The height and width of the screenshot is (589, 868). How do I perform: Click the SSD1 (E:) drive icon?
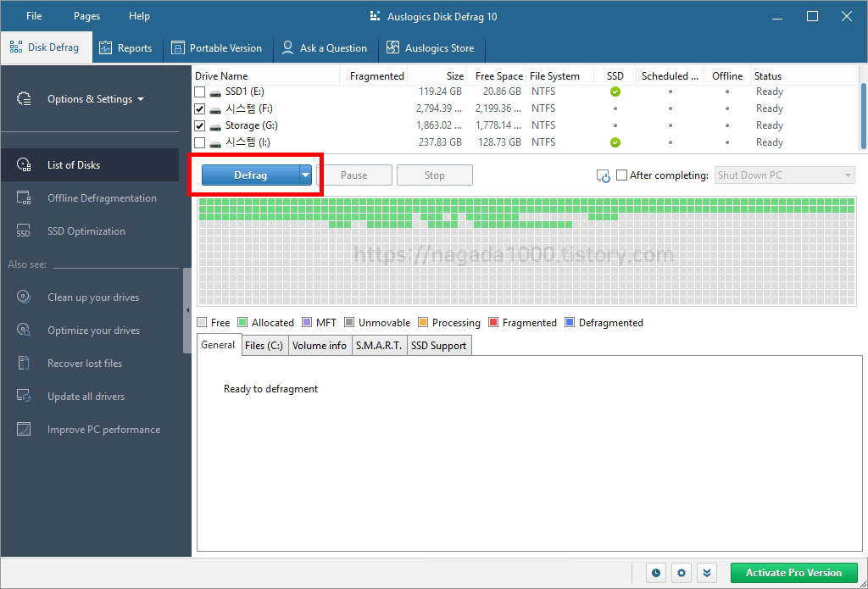click(215, 92)
